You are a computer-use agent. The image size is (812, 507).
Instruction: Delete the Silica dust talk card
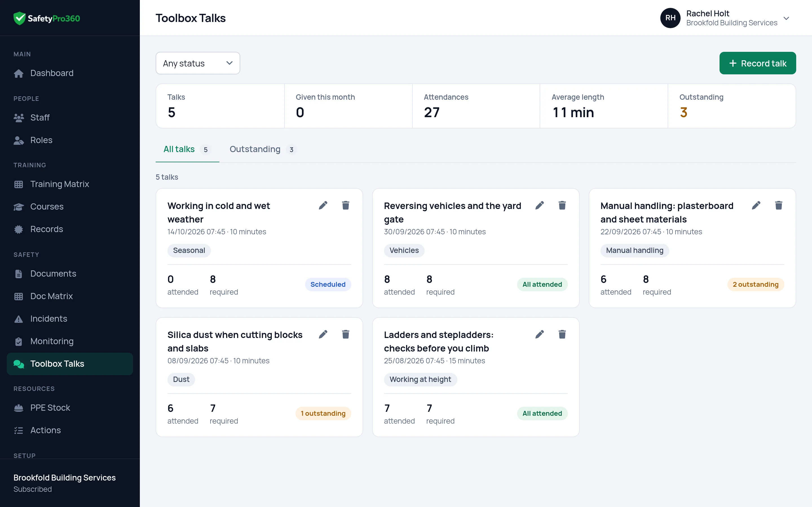346,334
